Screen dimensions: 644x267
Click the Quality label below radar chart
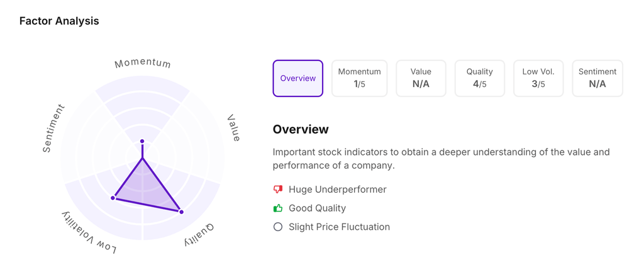199,234
